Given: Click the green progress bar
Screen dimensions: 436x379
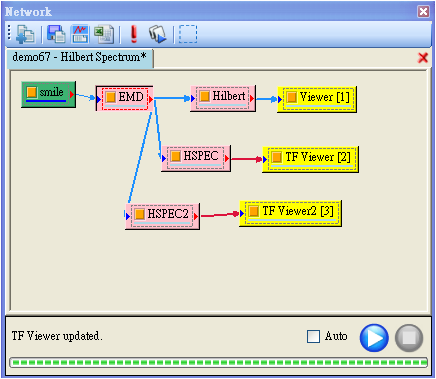Looking at the screenshot, I should pos(218,362).
